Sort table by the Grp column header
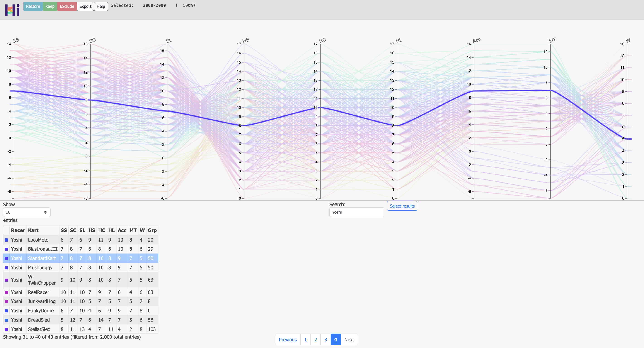 [152, 230]
